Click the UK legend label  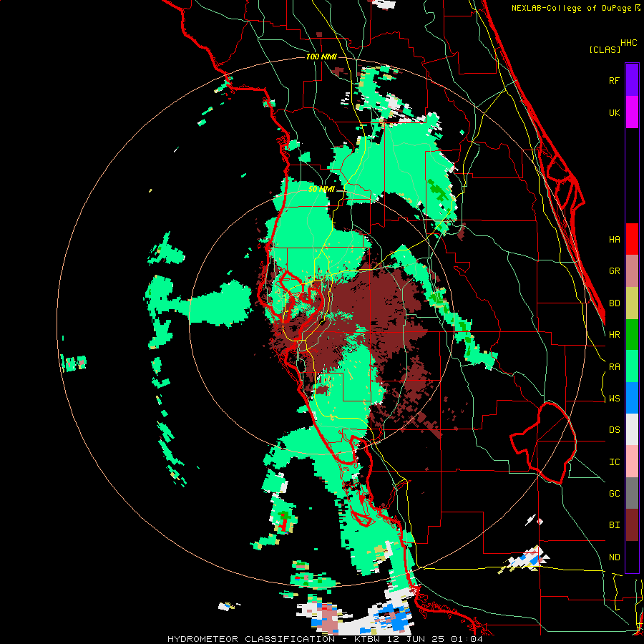614,112
